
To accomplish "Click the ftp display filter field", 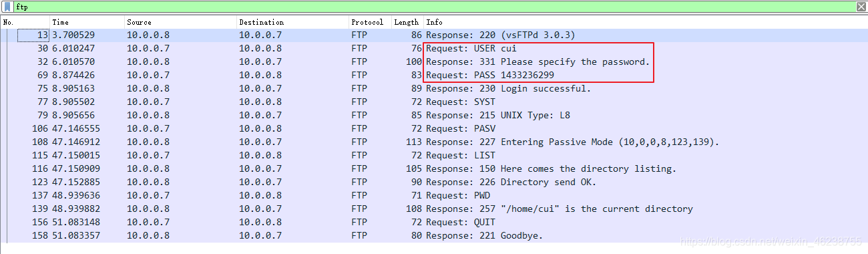I will [x=433, y=6].
